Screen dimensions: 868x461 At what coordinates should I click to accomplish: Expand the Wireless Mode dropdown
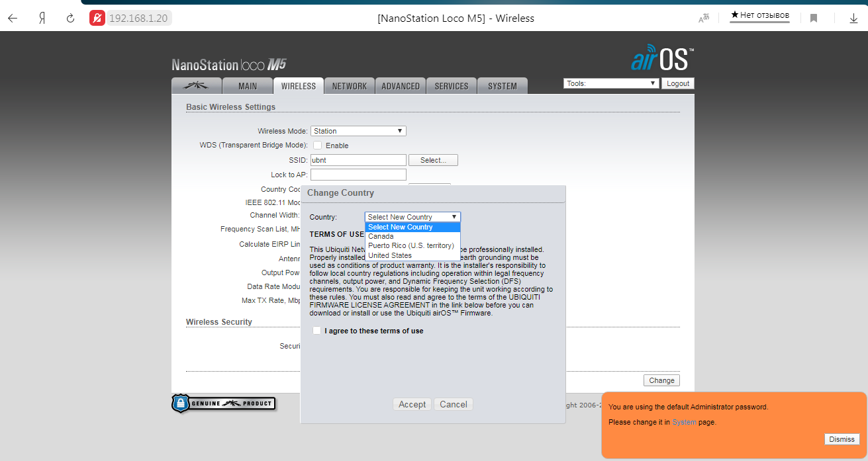(x=358, y=131)
